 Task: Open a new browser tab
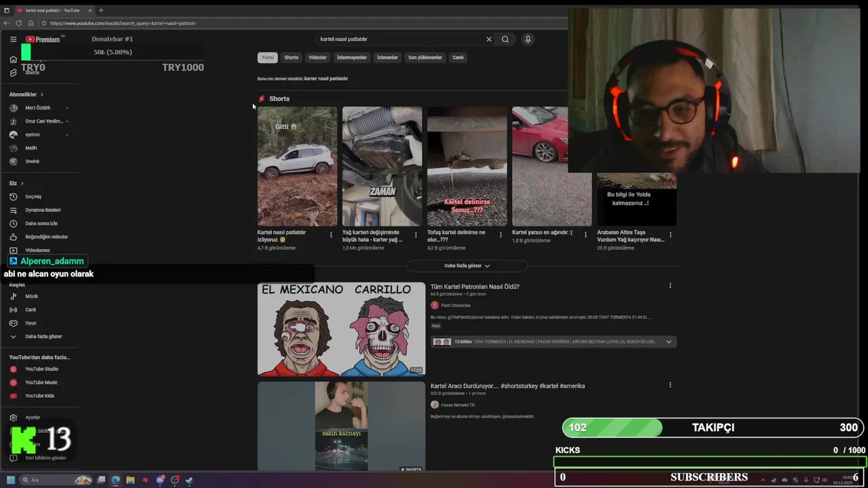coord(101,10)
